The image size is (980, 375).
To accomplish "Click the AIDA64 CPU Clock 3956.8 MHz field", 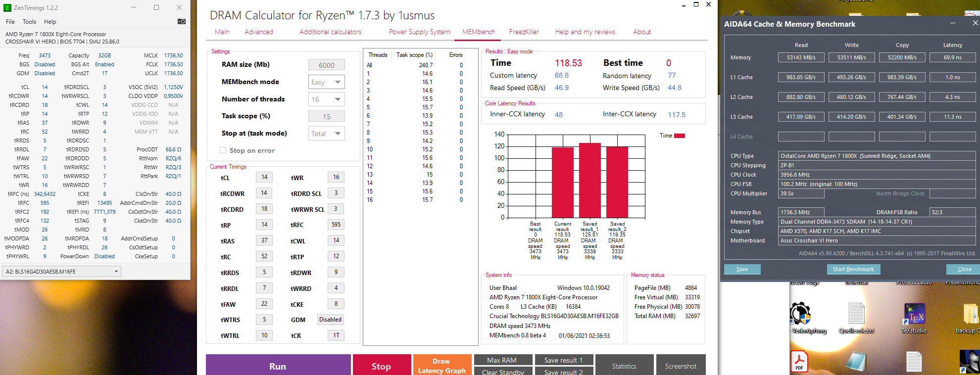I will (877, 175).
